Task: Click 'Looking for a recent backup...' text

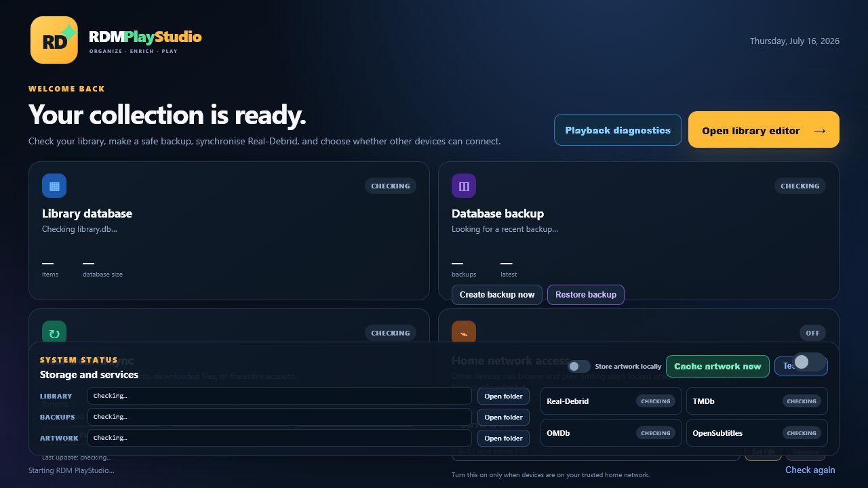Action: pos(505,229)
